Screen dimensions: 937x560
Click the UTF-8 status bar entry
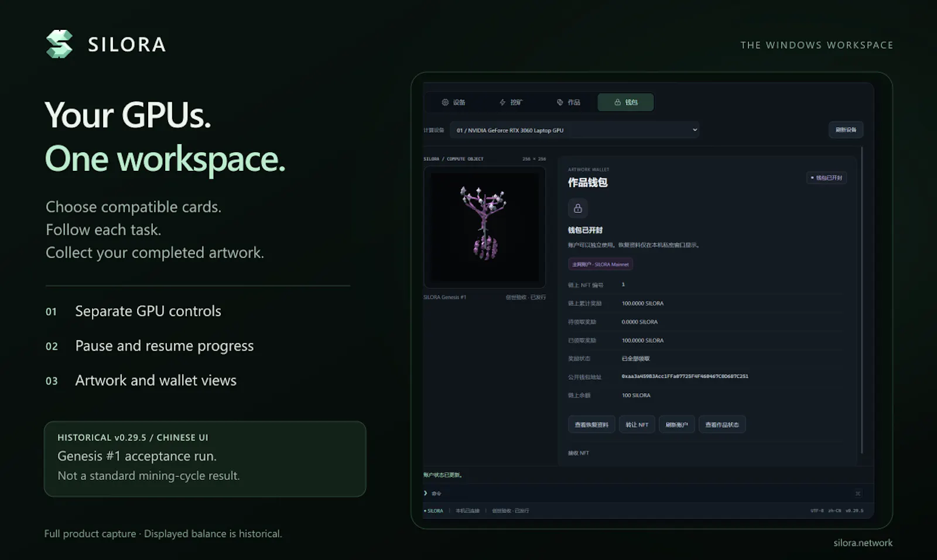pyautogui.click(x=817, y=511)
